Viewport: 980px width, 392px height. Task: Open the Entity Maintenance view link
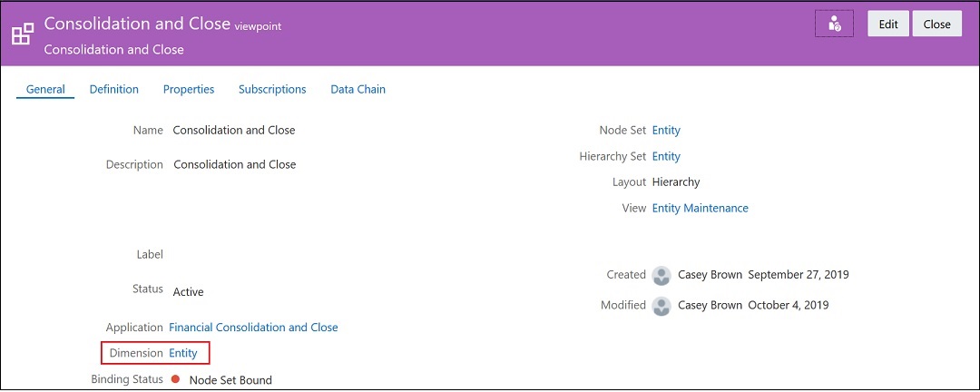(x=700, y=208)
